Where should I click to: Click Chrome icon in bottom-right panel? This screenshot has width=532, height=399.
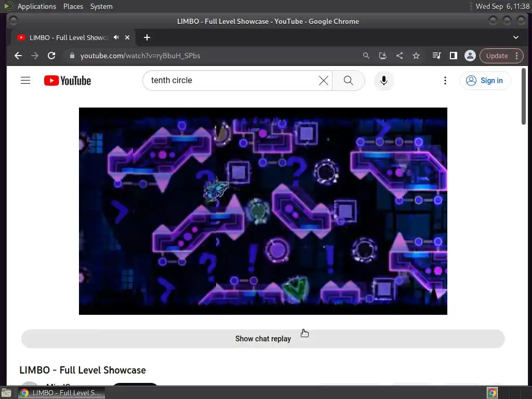pos(492,393)
